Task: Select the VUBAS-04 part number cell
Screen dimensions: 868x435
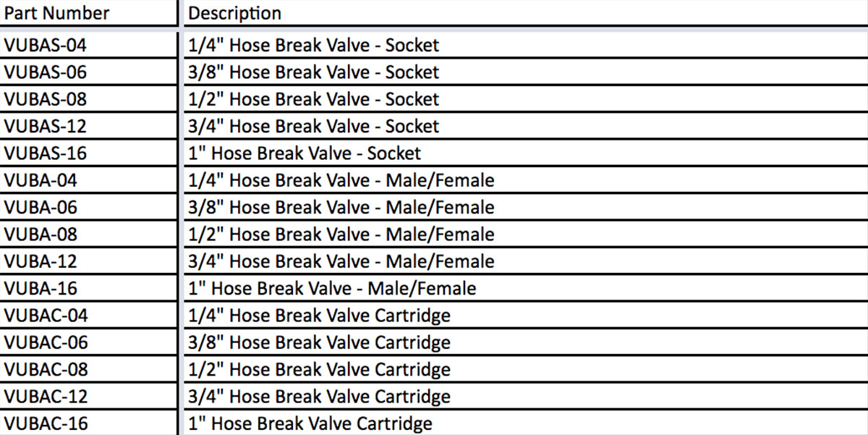Action: coord(46,45)
